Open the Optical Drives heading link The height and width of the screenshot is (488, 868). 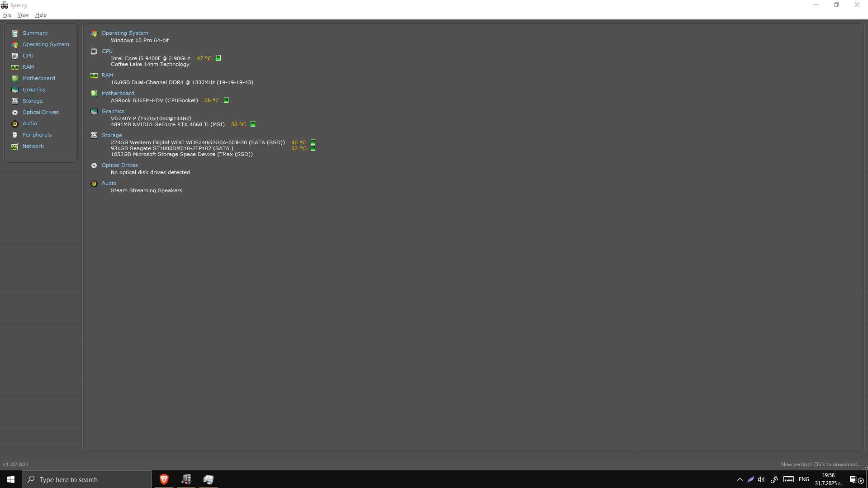coord(119,165)
